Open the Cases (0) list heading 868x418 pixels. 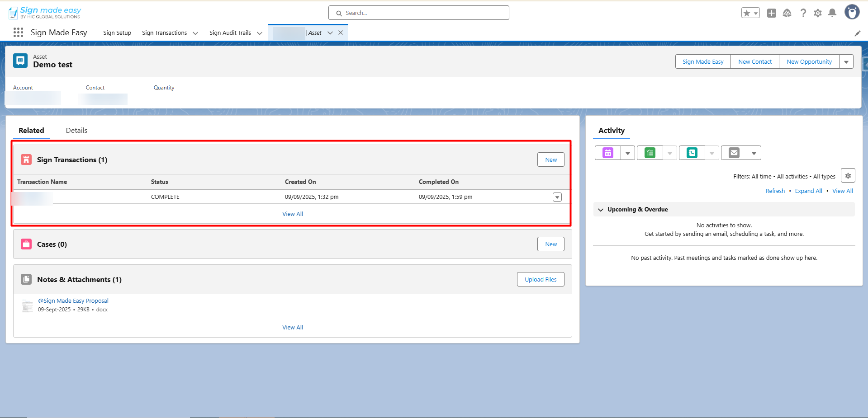(52, 244)
